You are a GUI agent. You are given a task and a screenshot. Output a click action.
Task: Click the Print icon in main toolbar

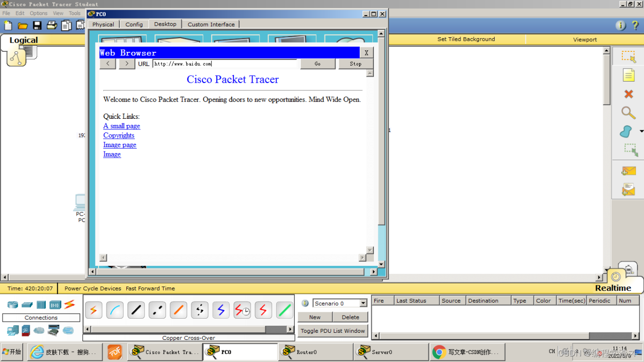tap(52, 25)
